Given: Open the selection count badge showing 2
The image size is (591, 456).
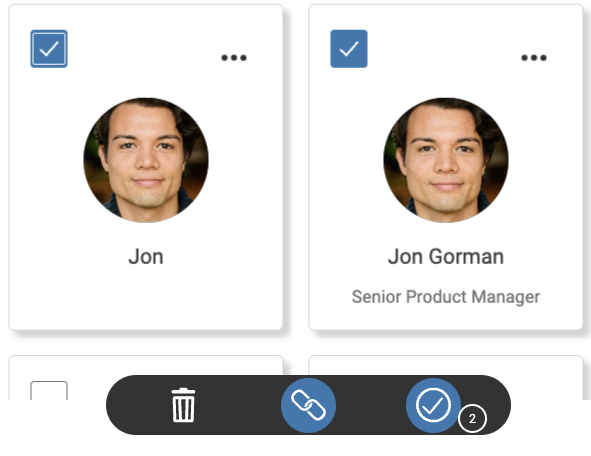Looking at the screenshot, I should [472, 419].
